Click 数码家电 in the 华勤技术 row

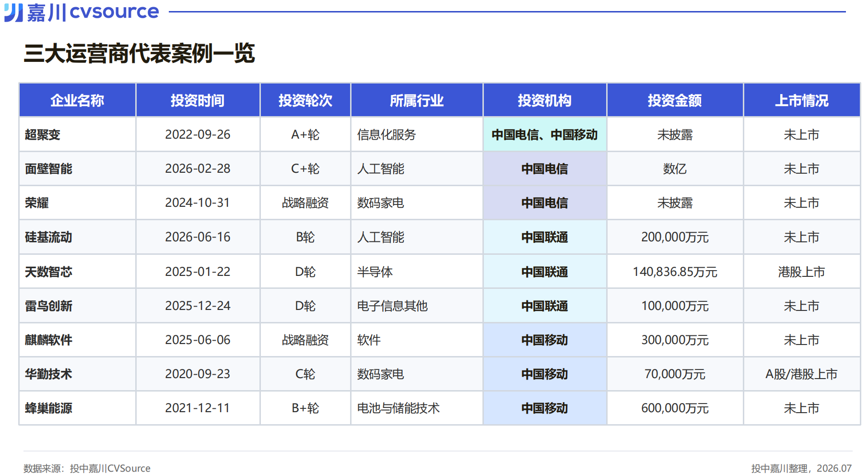pos(381,374)
